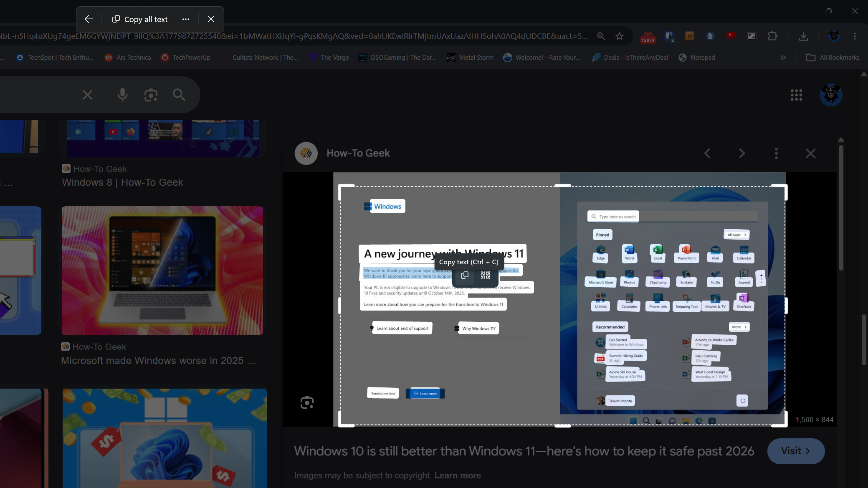Open the Google apps grid
This screenshot has width=868, height=488.
coord(796,95)
